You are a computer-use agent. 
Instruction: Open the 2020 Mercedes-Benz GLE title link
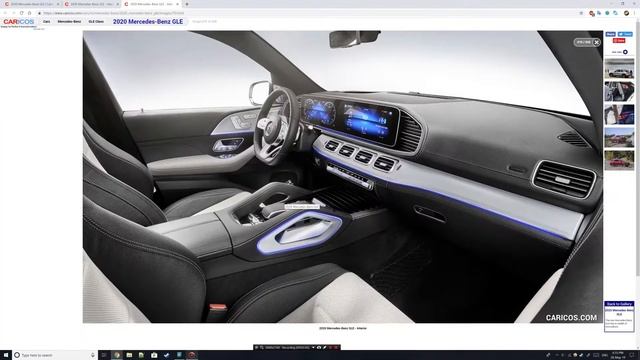(x=148, y=22)
